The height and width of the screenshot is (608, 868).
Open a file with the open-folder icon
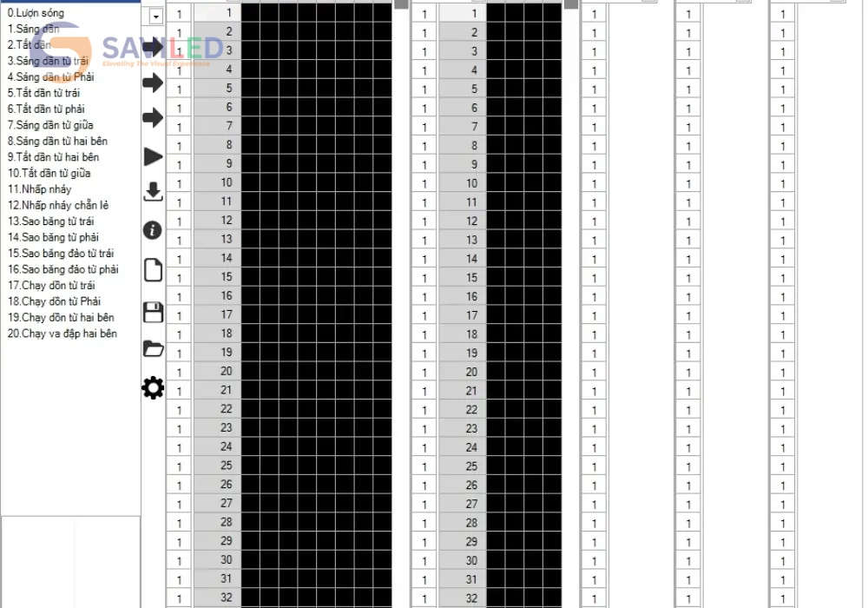point(153,349)
